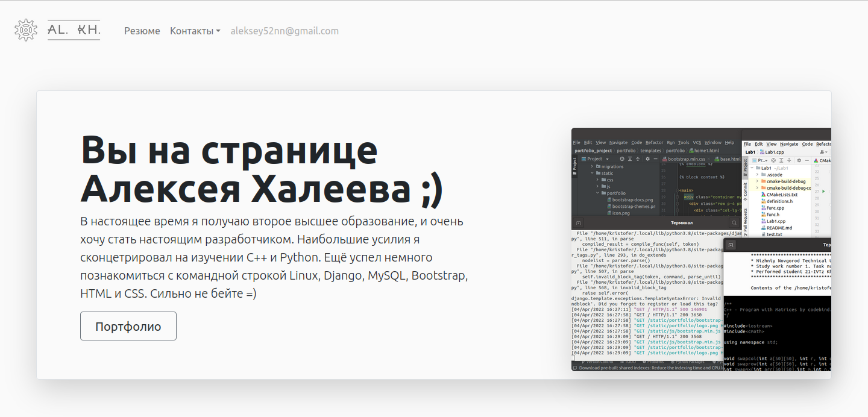Click the gear logo icon
Viewport: 868px width, 417px height.
click(26, 30)
